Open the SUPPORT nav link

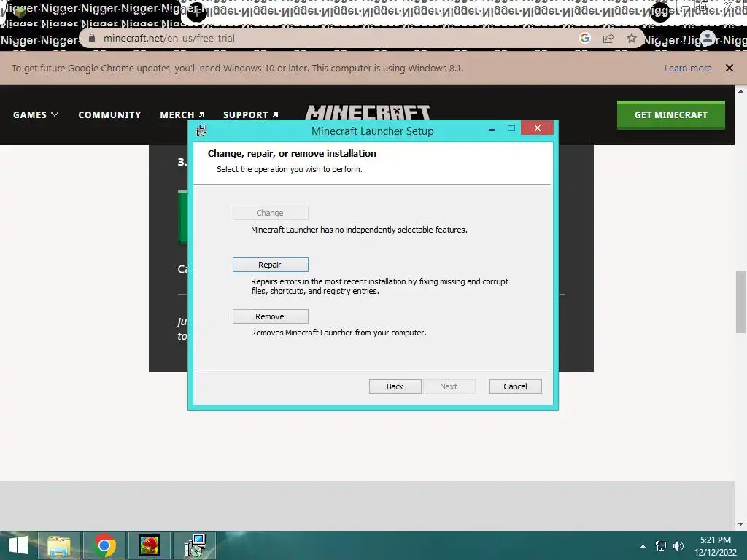(251, 114)
